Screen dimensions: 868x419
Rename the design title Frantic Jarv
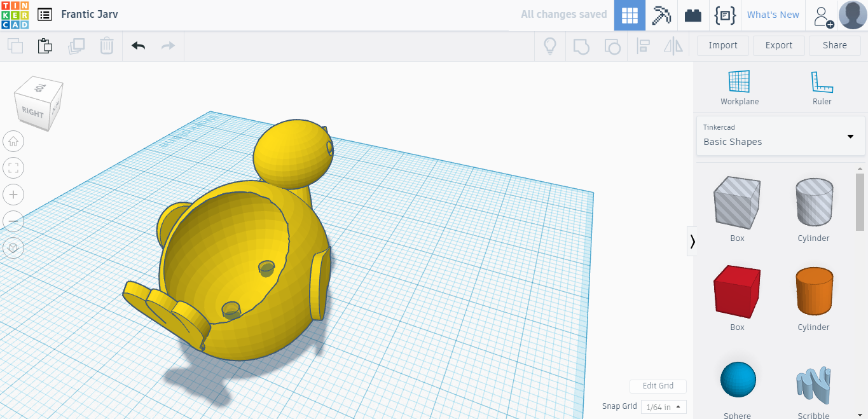click(90, 14)
